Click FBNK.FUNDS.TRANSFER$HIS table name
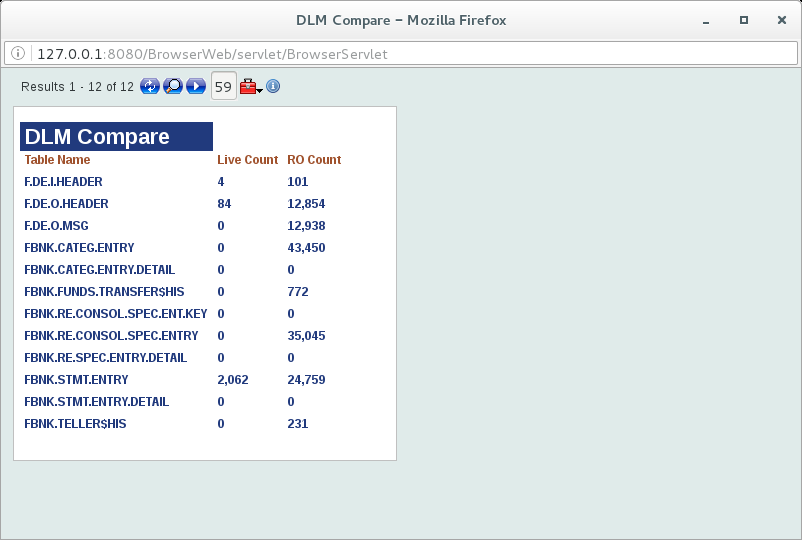 pos(104,292)
